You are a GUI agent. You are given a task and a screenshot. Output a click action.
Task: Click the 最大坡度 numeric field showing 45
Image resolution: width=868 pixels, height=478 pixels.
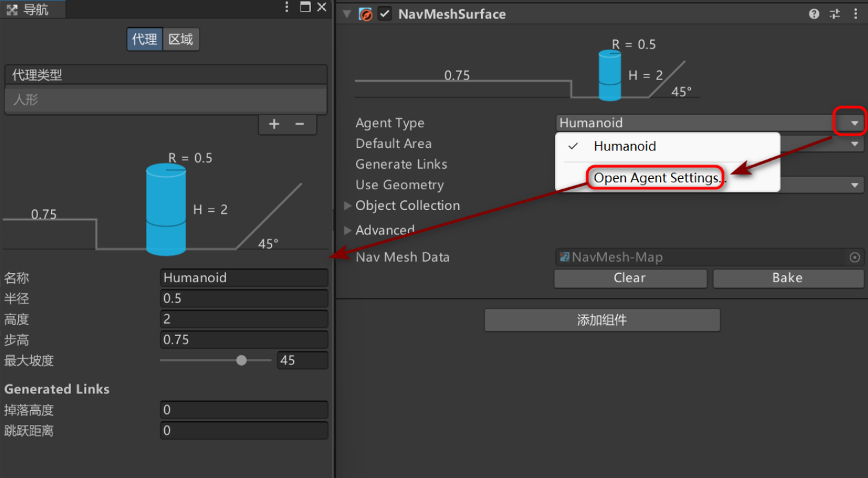pyautogui.click(x=302, y=360)
